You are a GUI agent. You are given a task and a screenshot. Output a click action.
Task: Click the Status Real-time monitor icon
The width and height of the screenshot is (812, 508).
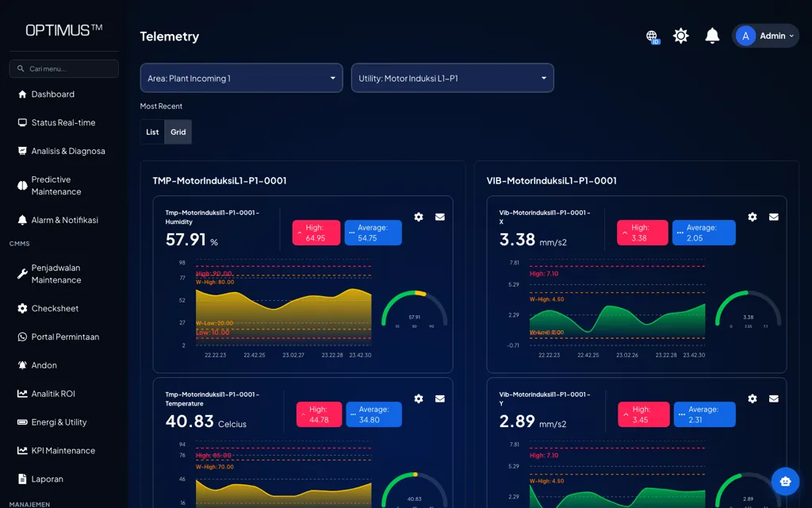(22, 123)
